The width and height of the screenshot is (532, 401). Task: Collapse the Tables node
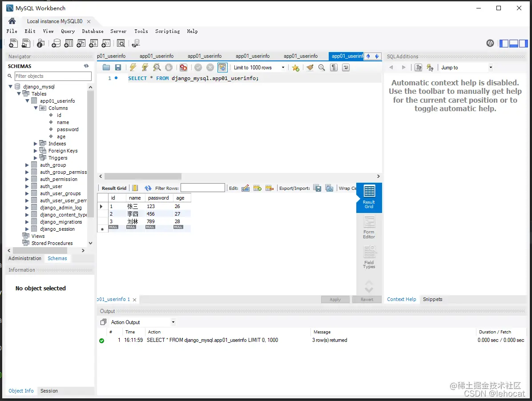click(x=19, y=93)
